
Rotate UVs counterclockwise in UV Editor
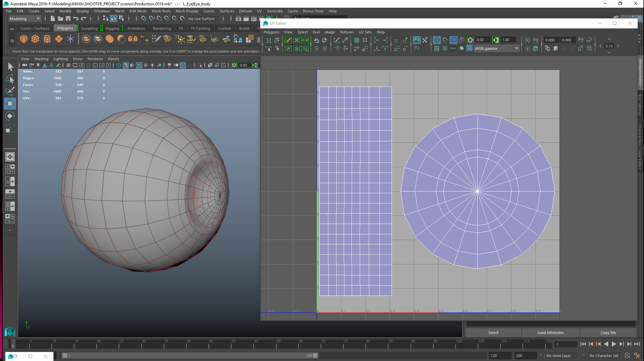317,48
